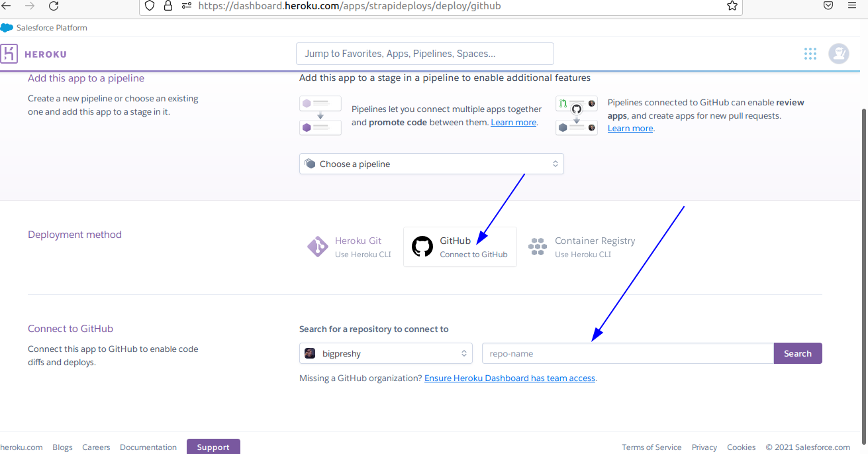Open the Firefox hamburger menu

[852, 5]
